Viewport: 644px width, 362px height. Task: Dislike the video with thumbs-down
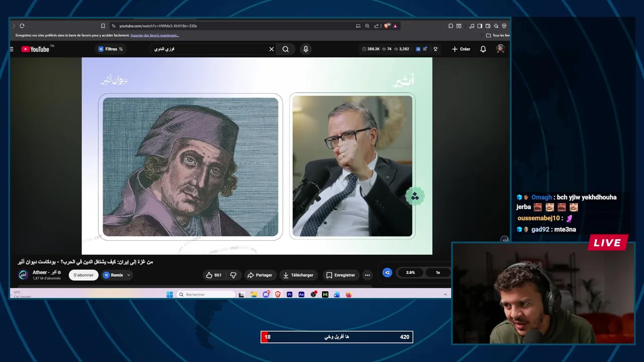click(x=233, y=275)
